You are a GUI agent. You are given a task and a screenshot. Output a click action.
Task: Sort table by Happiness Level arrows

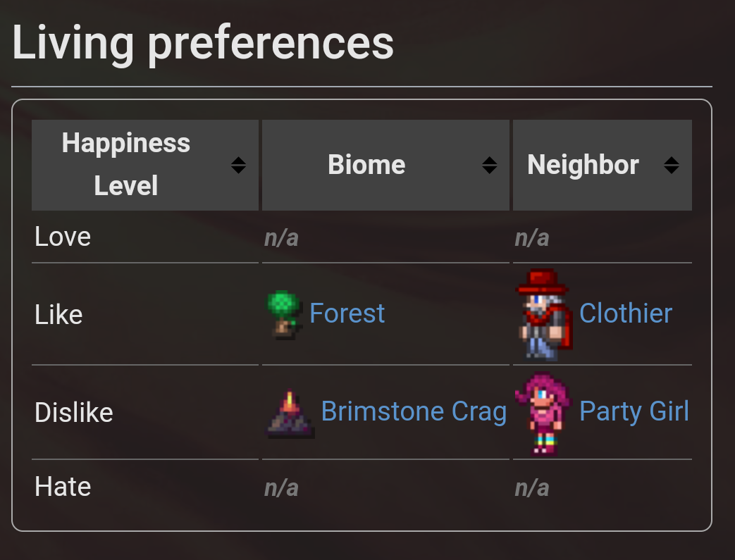pyautogui.click(x=239, y=165)
